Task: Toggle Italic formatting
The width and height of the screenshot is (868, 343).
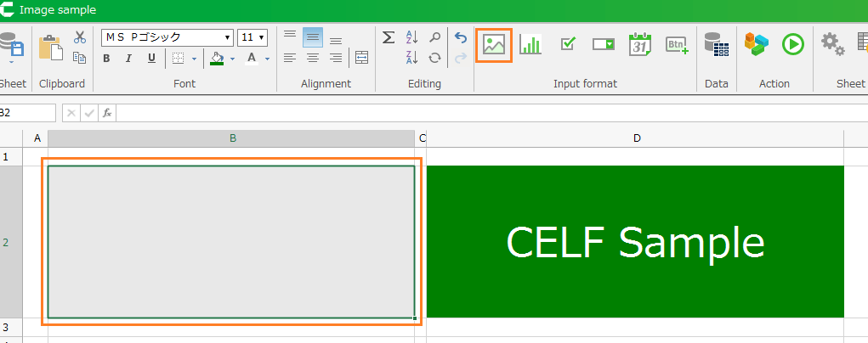Action: tap(129, 59)
